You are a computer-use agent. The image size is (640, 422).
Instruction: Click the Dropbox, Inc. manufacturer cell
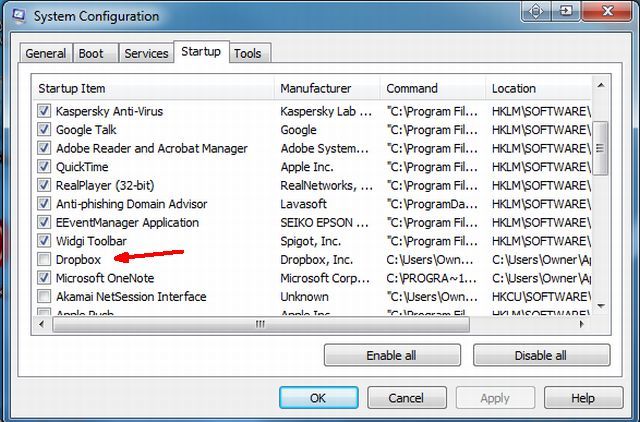(x=316, y=260)
